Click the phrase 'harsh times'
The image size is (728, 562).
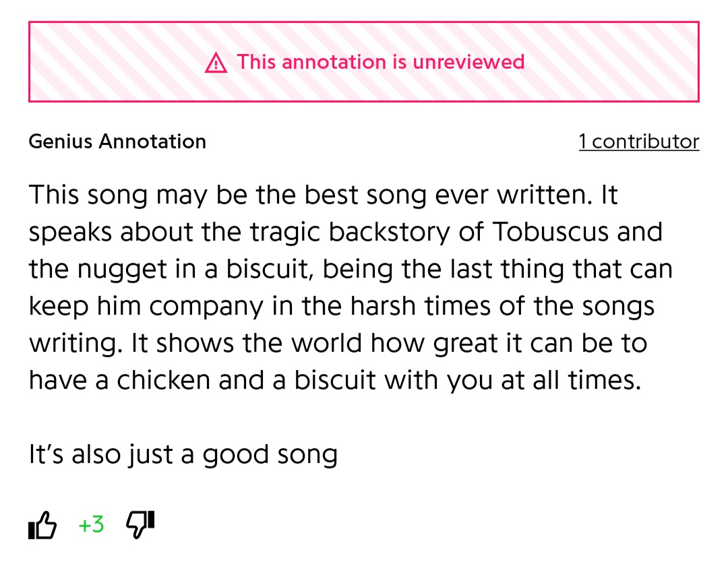coord(420,306)
